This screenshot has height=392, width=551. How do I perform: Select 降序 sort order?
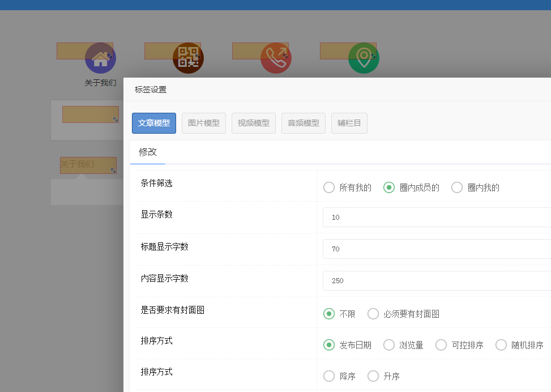tap(329, 376)
